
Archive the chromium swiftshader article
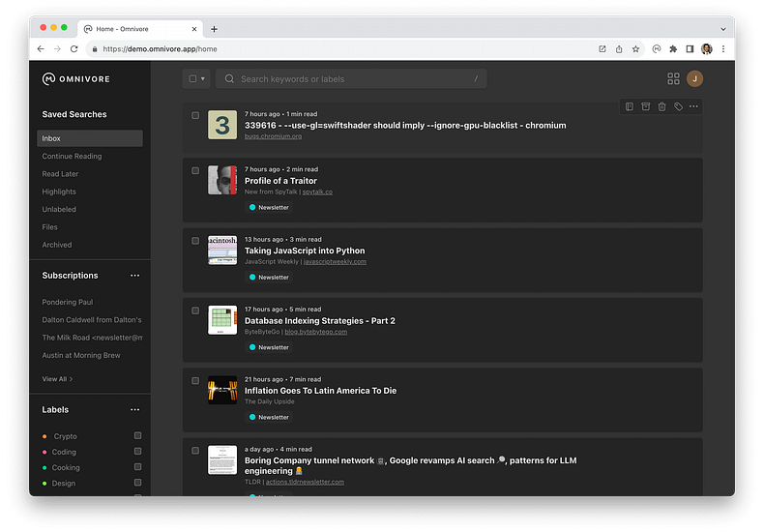pos(646,106)
